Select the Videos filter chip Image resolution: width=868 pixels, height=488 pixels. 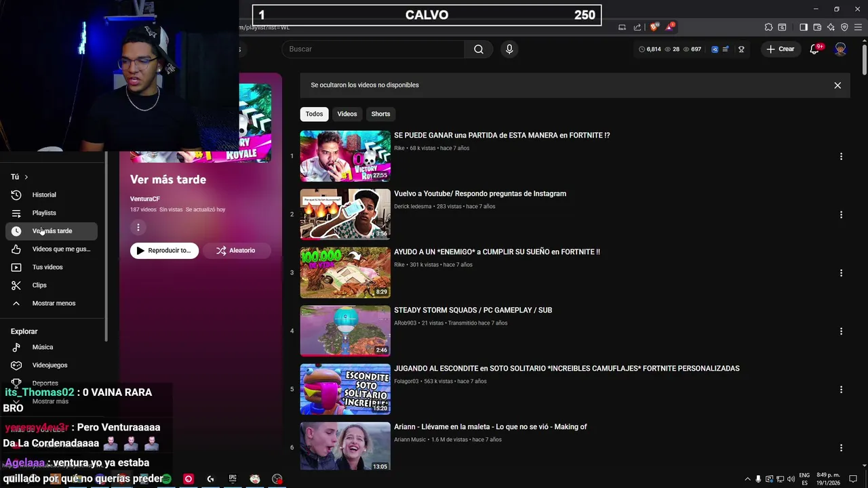point(347,114)
